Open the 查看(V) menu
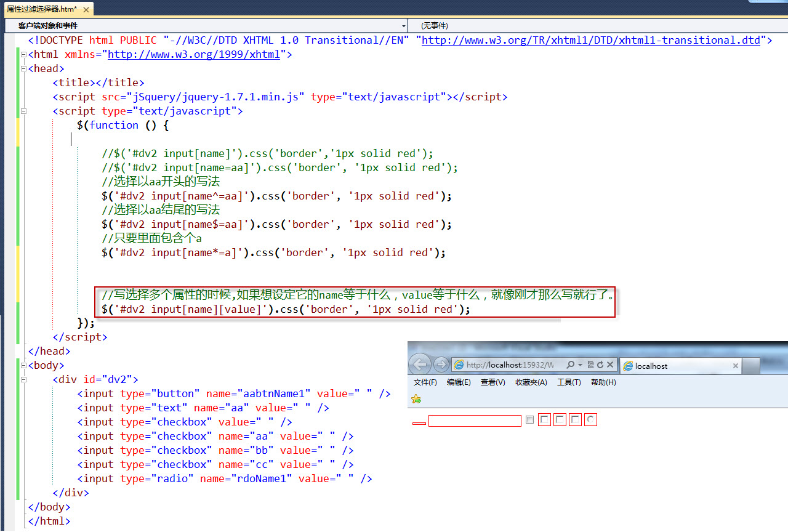The height and width of the screenshot is (532, 788). (x=492, y=382)
